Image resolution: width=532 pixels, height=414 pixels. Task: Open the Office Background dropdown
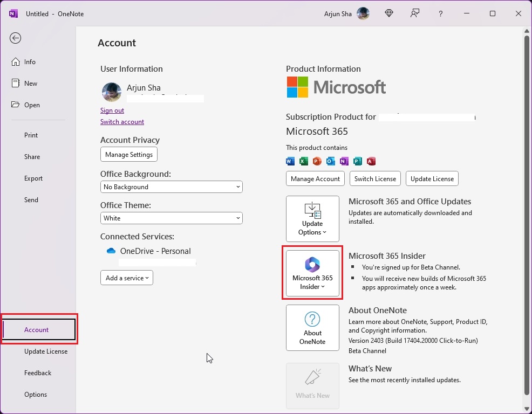click(x=171, y=187)
